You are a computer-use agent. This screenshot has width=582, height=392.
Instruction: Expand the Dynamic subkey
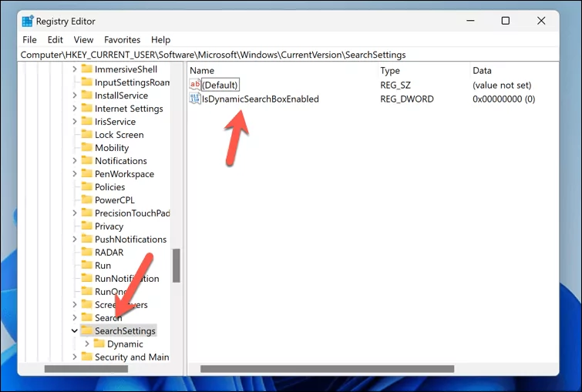[x=87, y=343]
